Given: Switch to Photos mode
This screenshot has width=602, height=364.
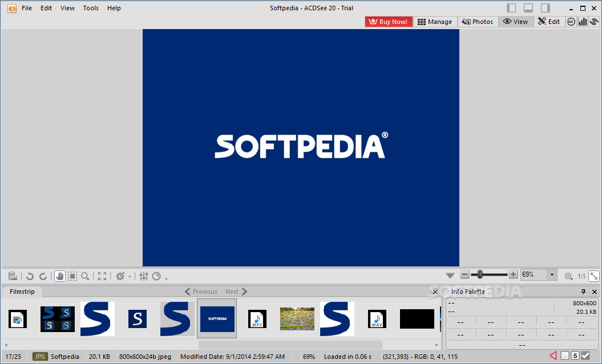Looking at the screenshot, I should [x=478, y=22].
